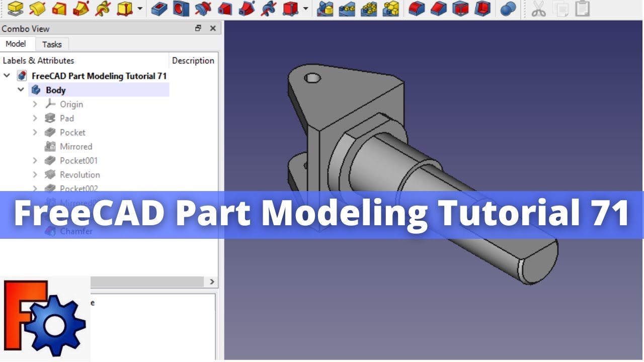Select the Mirrored tool in the toolbar
644x362 pixels.
click(x=326, y=8)
